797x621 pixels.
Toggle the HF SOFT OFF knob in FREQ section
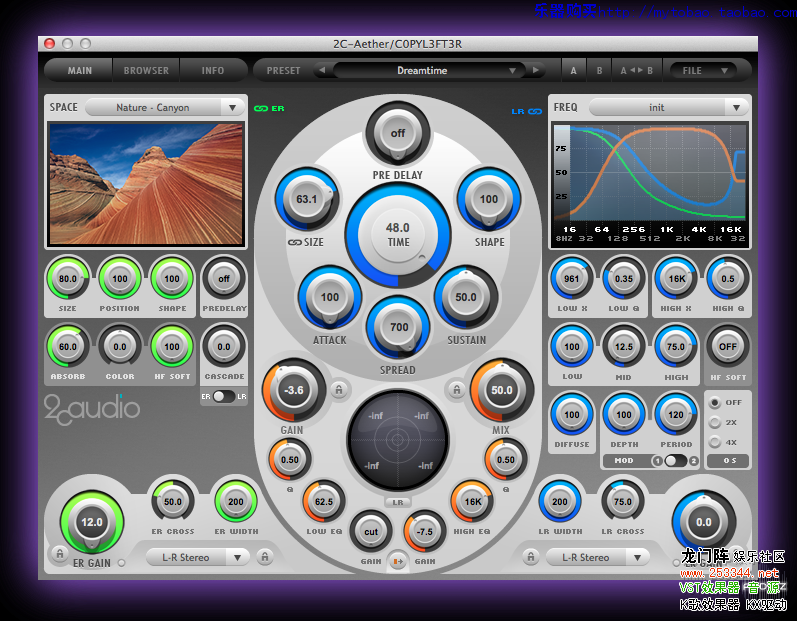click(727, 347)
